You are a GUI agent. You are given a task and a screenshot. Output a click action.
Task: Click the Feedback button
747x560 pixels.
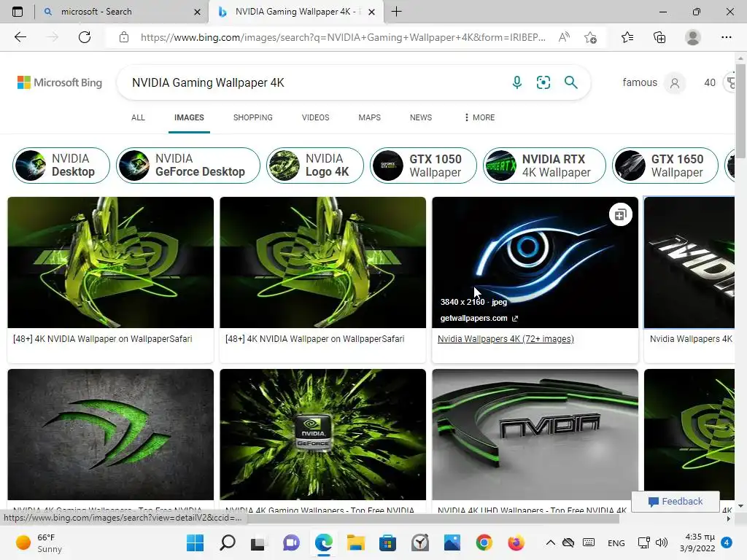click(676, 502)
